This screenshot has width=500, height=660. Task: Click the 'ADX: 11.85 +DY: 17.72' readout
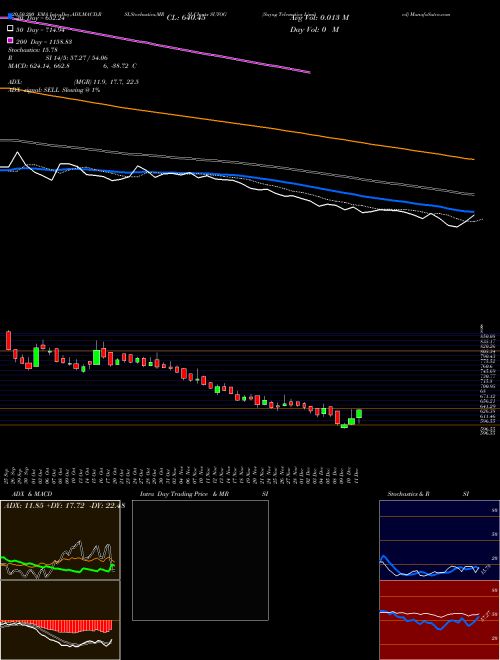tap(44, 506)
